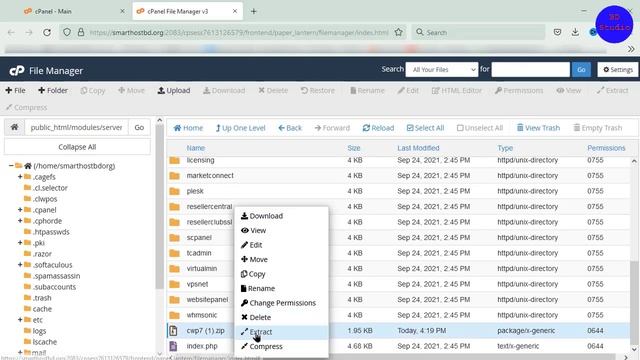Click the Copy toolbar button
The height and width of the screenshot is (360, 640).
(x=93, y=90)
